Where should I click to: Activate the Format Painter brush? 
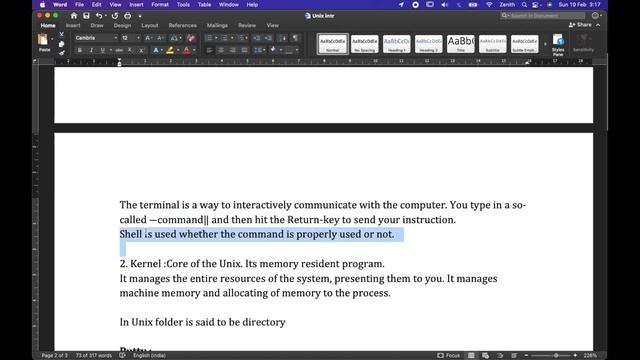click(x=61, y=53)
